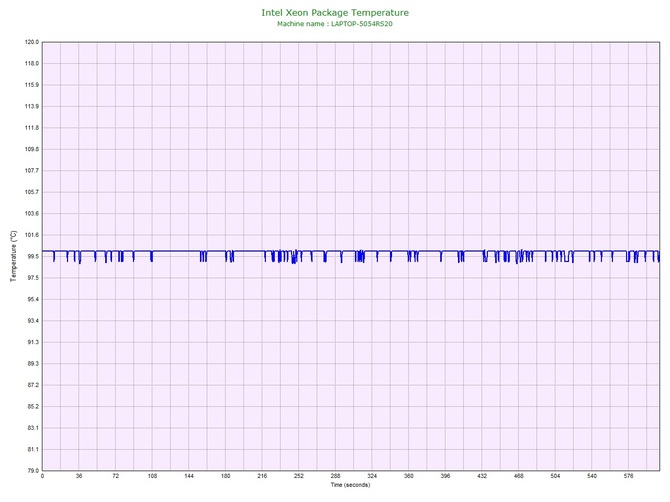Click the 95.4 y-axis value
Viewport: 670px width, 502px height.
pyautogui.click(x=33, y=299)
